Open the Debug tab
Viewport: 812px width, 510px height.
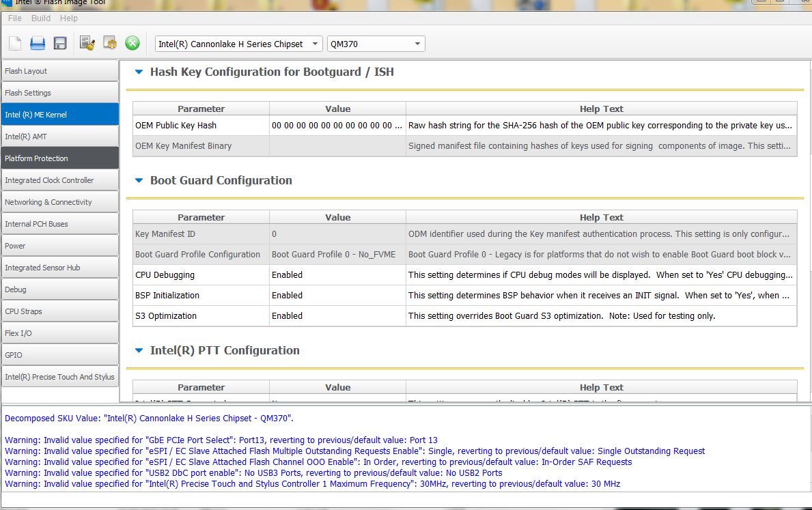coord(60,289)
